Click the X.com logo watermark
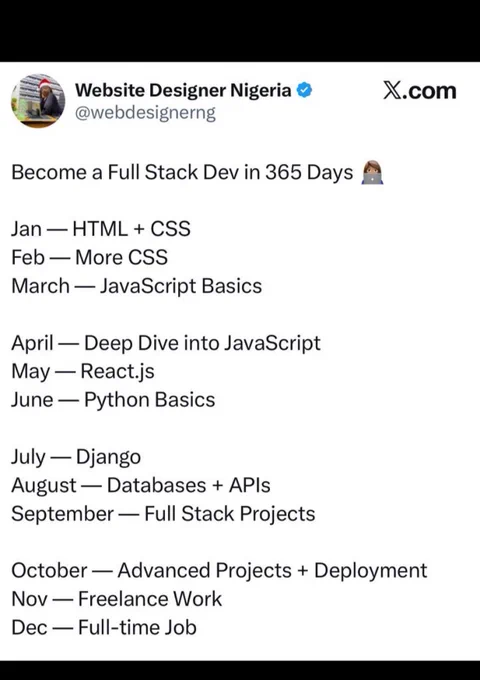 [x=420, y=91]
